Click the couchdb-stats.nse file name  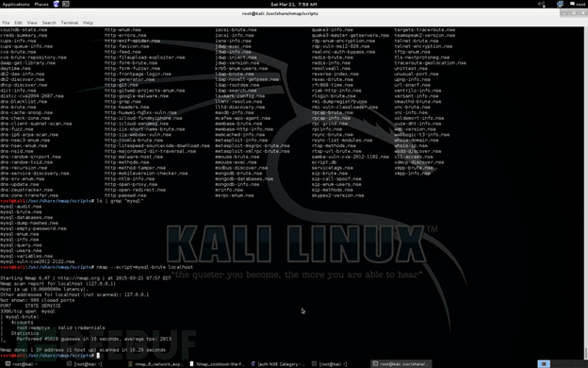point(24,29)
